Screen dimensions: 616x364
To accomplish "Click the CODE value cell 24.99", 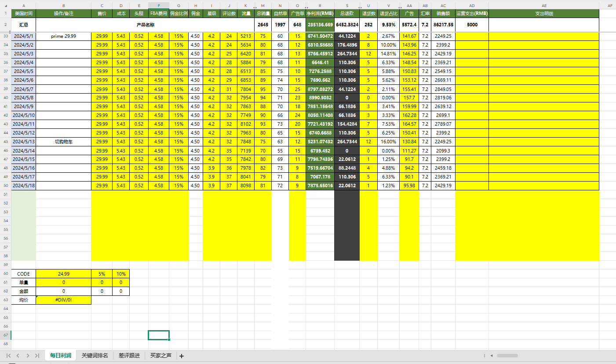I will [63, 273].
